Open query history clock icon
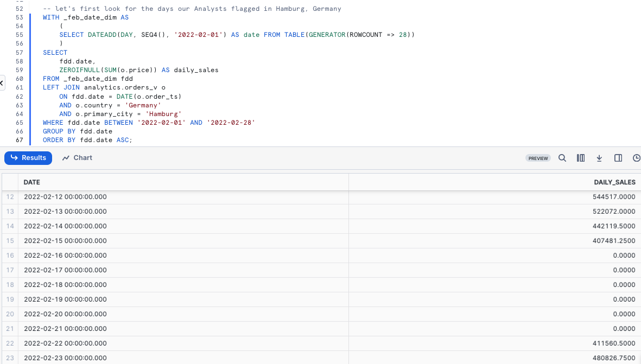641x364 pixels. pyautogui.click(x=636, y=158)
